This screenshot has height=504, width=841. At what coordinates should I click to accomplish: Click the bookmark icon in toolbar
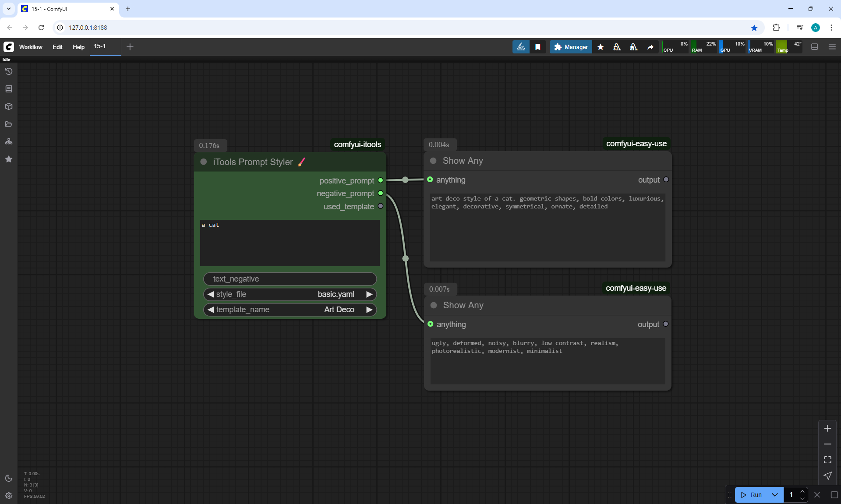pyautogui.click(x=538, y=47)
